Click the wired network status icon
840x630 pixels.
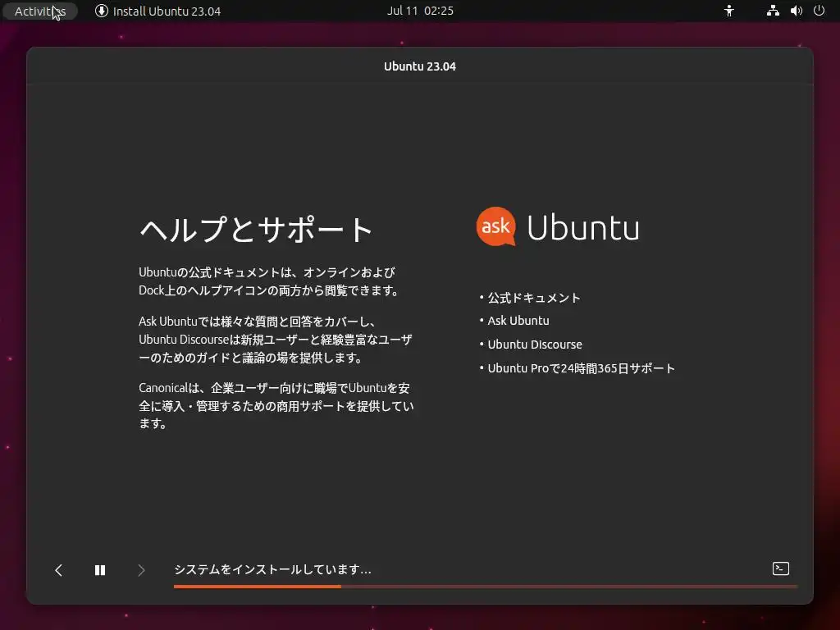pos(773,11)
